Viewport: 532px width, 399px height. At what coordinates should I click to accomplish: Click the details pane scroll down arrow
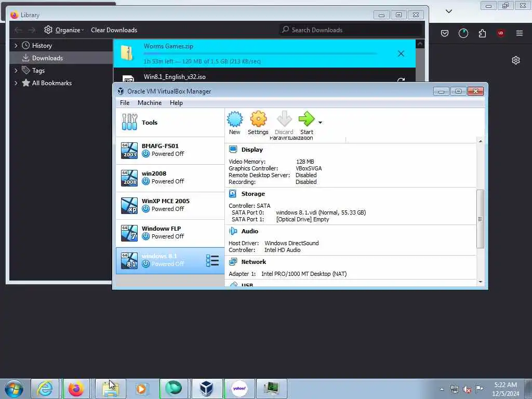point(481,282)
